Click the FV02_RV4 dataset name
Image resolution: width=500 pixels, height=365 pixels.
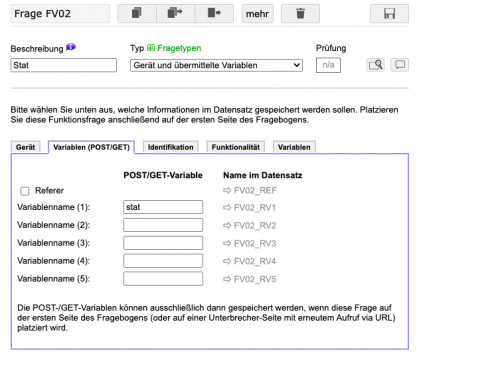tap(255, 261)
